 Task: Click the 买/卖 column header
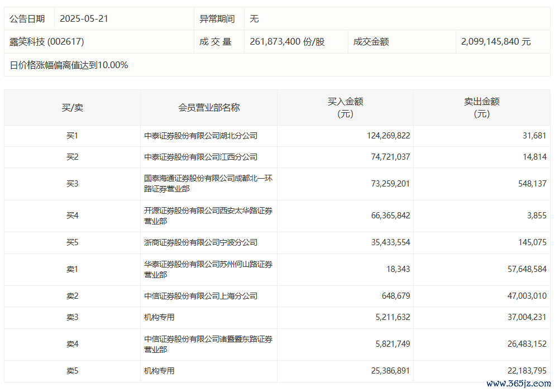coord(72,108)
